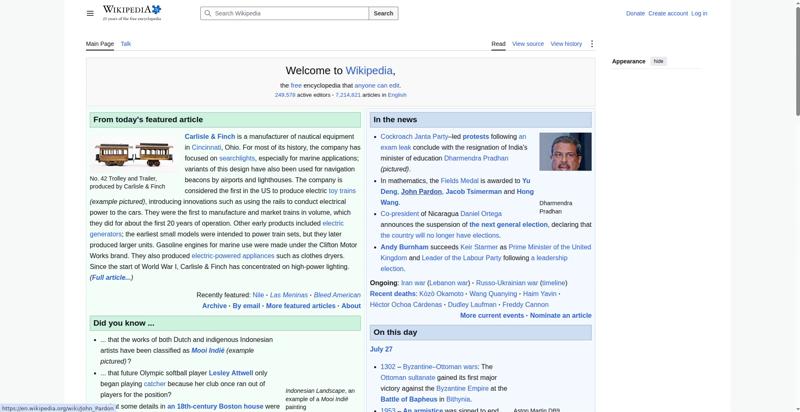Viewport: 800px width, 412px height.
Task: Open the Mooi Indië link
Action: point(208,351)
